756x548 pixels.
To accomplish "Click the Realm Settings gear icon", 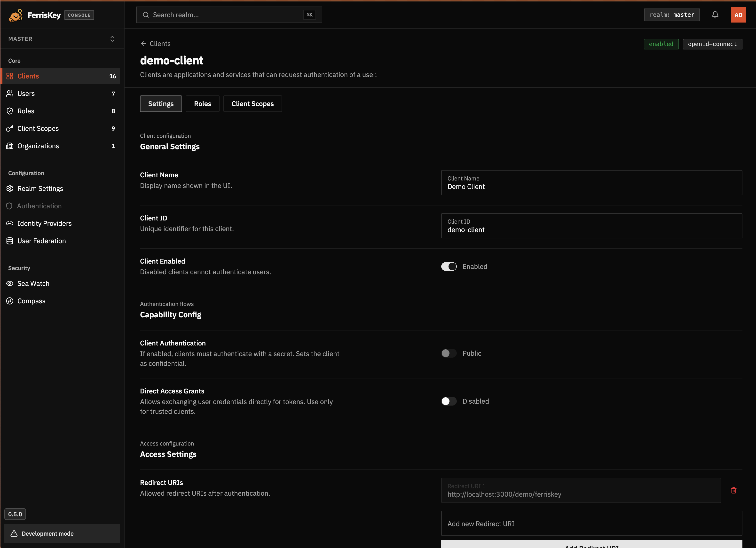I will pos(10,188).
